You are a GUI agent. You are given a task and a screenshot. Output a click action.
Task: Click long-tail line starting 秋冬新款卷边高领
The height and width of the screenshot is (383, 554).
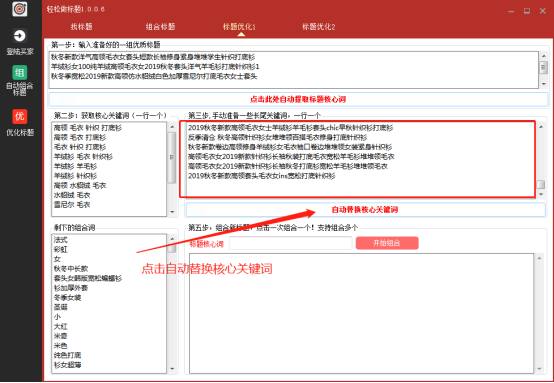point(290,147)
